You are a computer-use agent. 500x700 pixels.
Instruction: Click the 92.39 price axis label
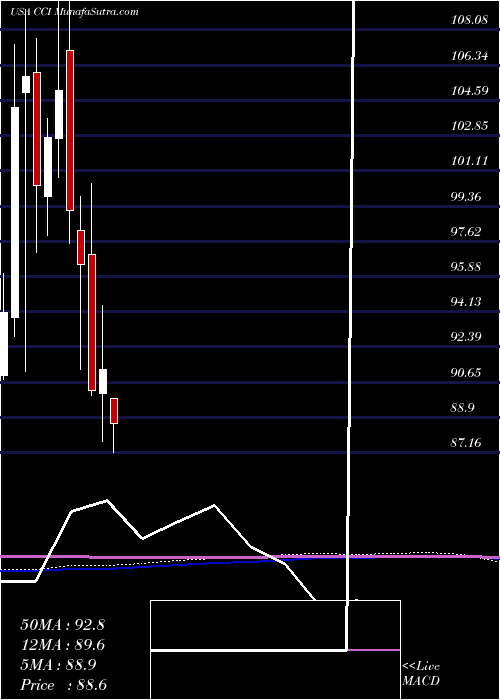point(466,337)
